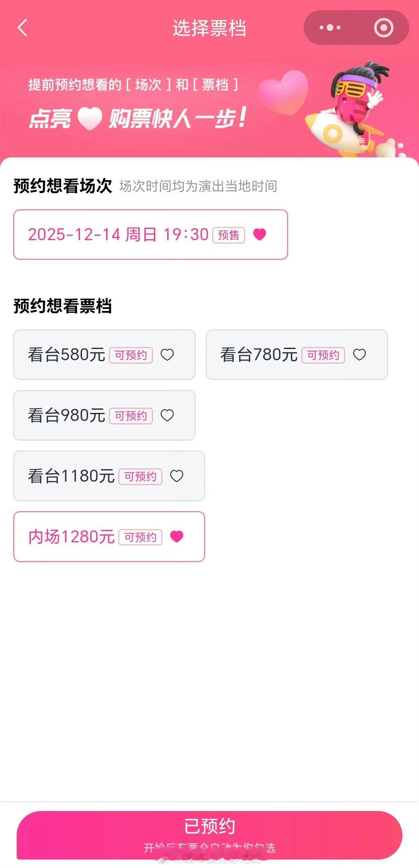Tap heart icon on 看台580元 tier
This screenshot has height=868, width=419.
pyautogui.click(x=167, y=355)
